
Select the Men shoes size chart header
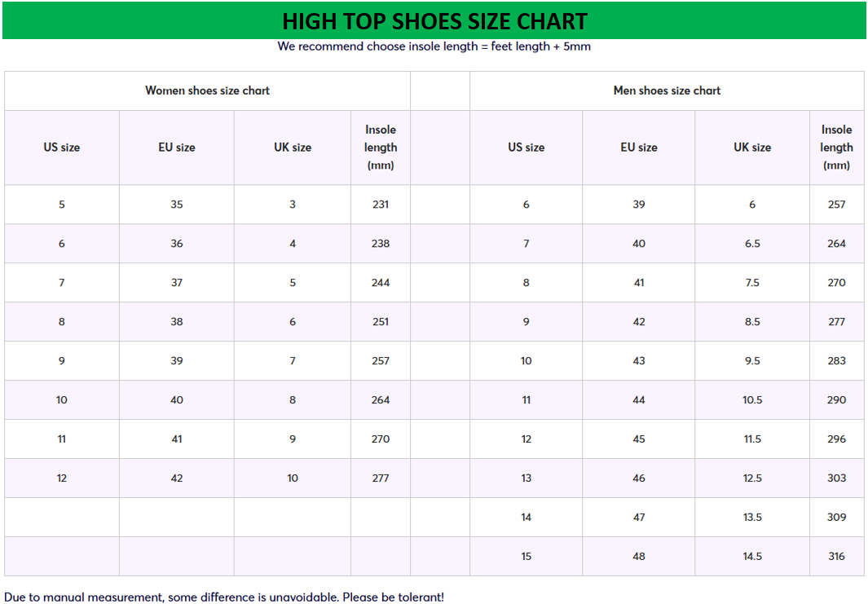tap(667, 90)
